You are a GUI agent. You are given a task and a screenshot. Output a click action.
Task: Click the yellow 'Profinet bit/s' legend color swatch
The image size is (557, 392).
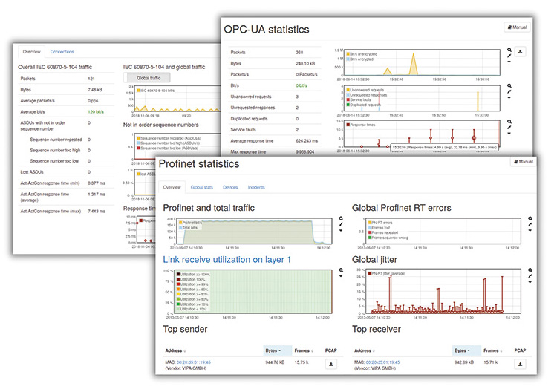tap(178, 221)
